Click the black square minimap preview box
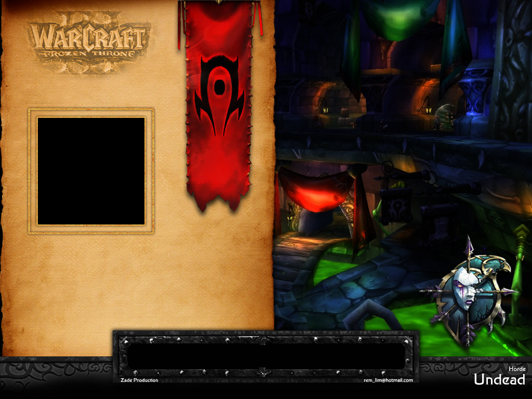The height and width of the screenshot is (399, 532). 91,171
